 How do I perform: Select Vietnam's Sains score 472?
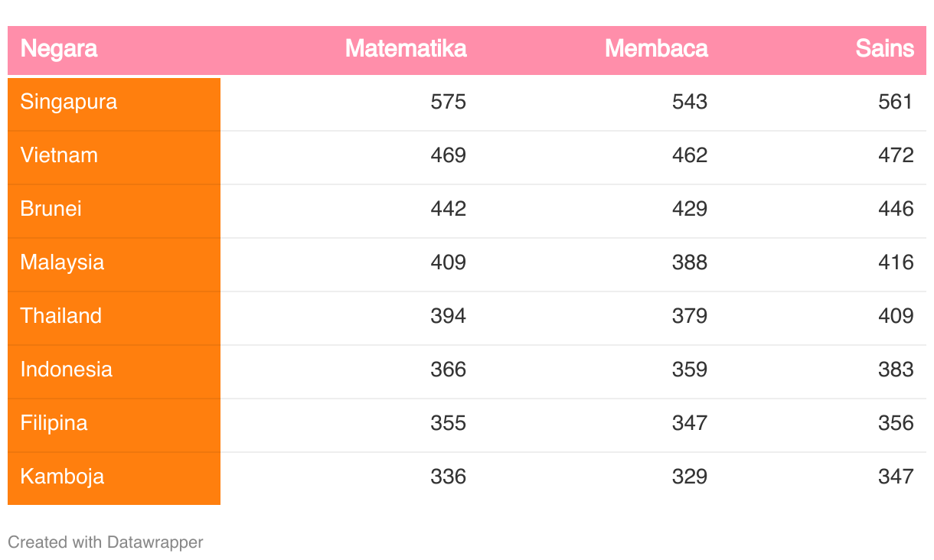tap(896, 155)
